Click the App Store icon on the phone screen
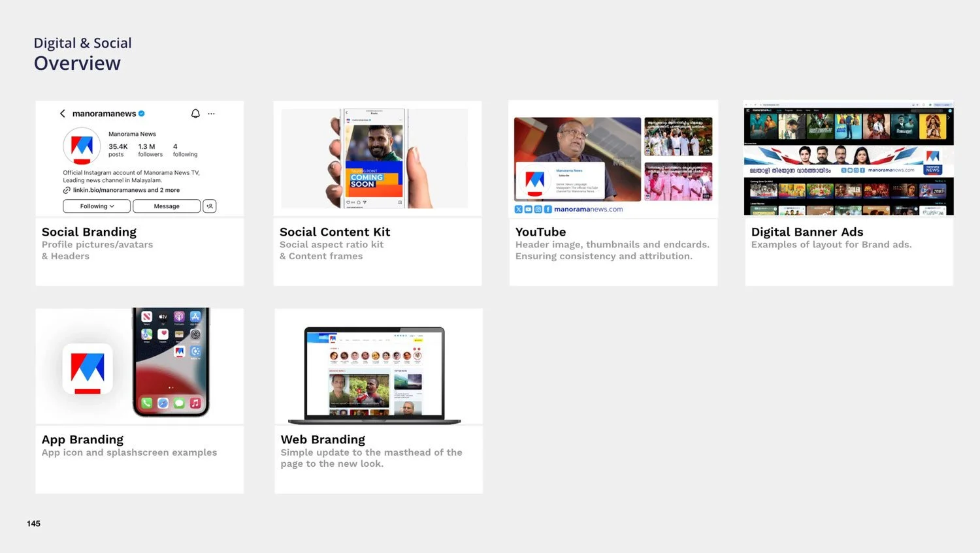The image size is (980, 553). [195, 317]
